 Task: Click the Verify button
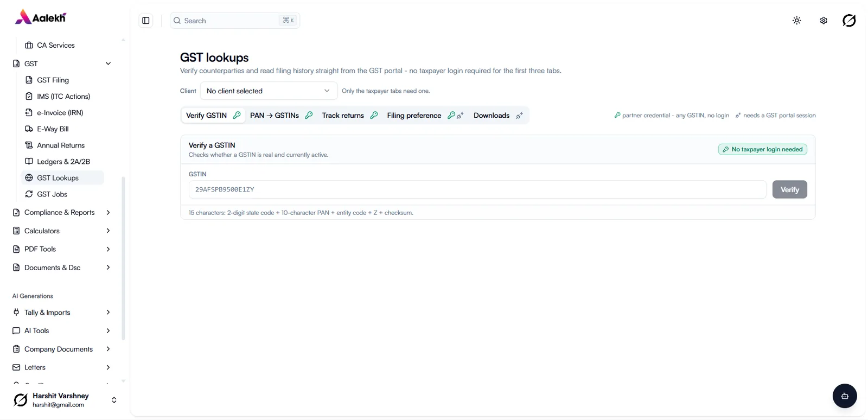[789, 189]
